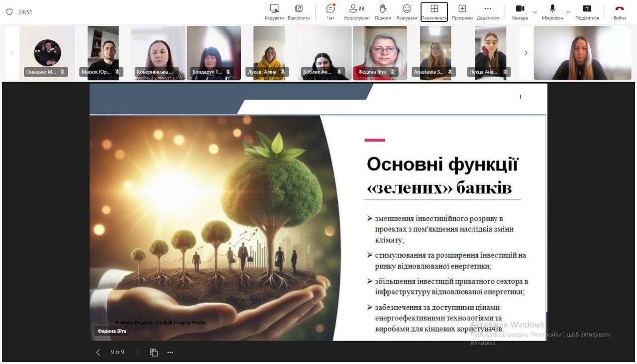Open Реагувати reactions smiley
Viewport: 637px width, 364px height.
407,11
